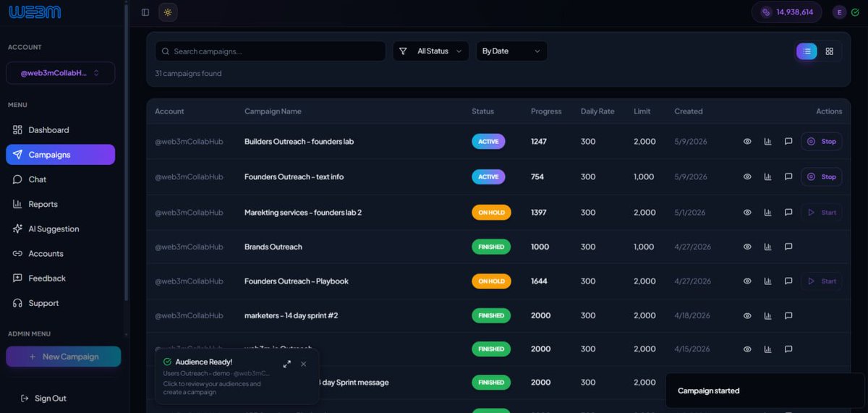Click the WEB3M logo

(x=35, y=12)
